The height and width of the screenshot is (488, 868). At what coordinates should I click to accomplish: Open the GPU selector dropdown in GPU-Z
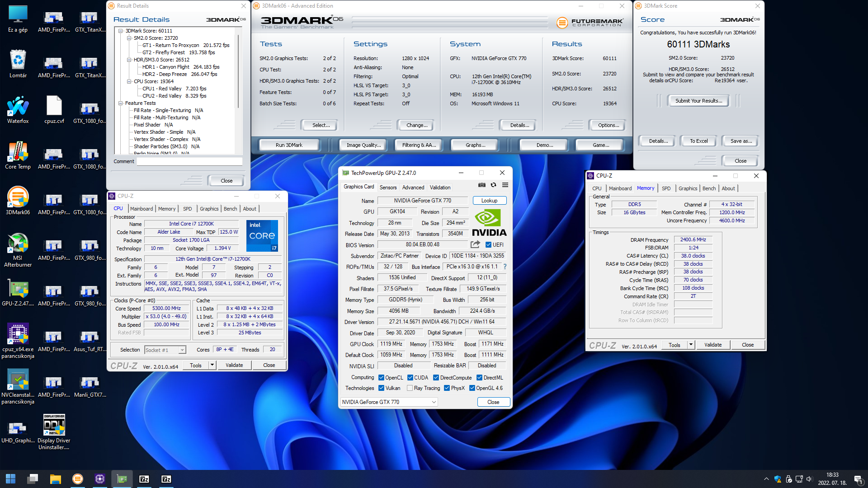point(389,402)
